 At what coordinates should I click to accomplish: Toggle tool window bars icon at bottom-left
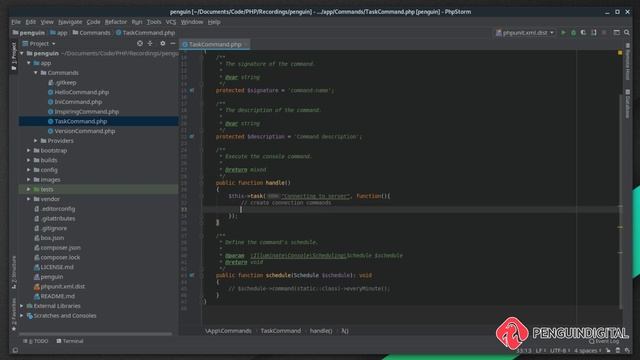(x=15, y=350)
